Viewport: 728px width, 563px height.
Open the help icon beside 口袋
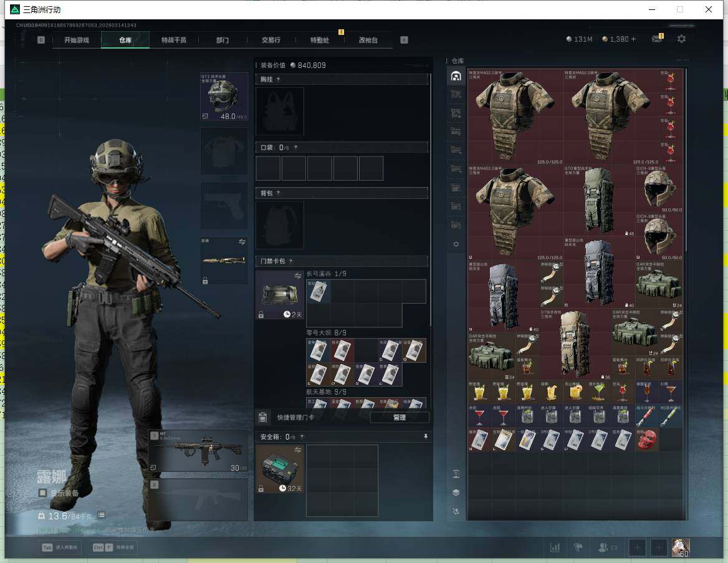(295, 148)
